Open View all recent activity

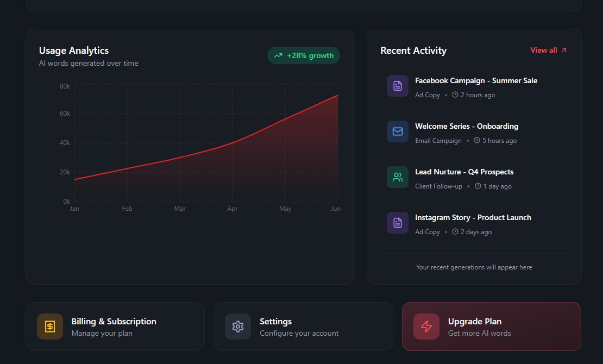tap(548, 50)
